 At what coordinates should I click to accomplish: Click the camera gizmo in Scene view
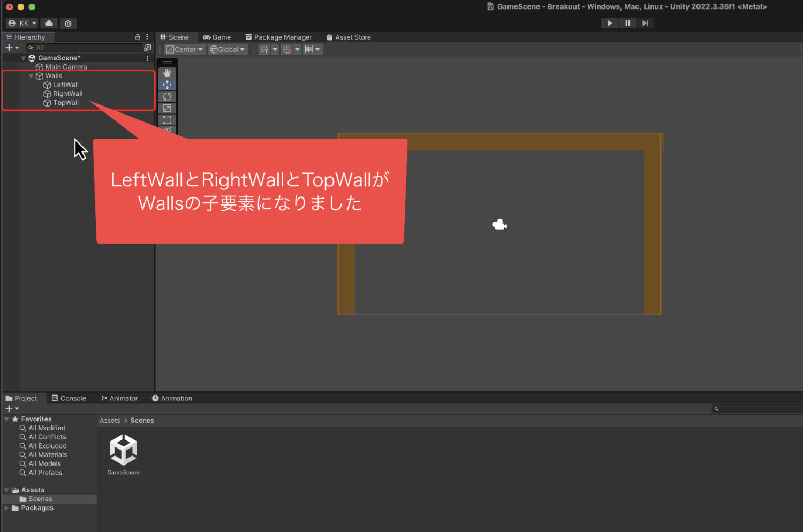click(x=499, y=224)
